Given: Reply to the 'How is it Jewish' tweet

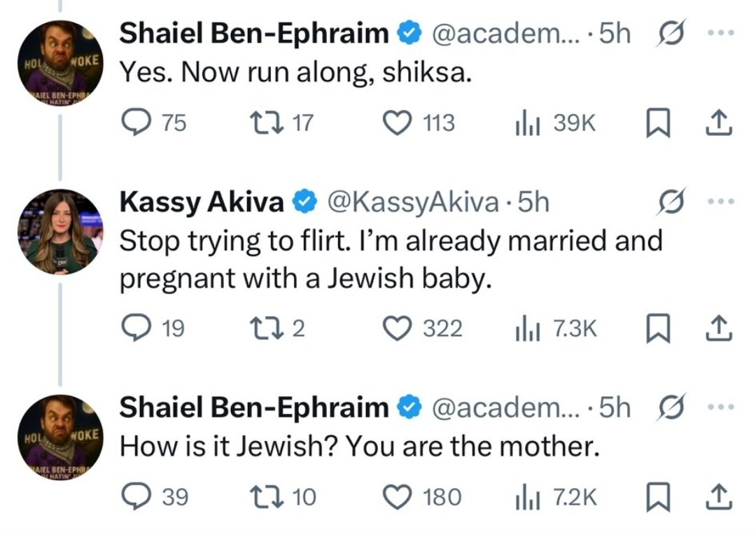Looking at the screenshot, I should tap(134, 497).
